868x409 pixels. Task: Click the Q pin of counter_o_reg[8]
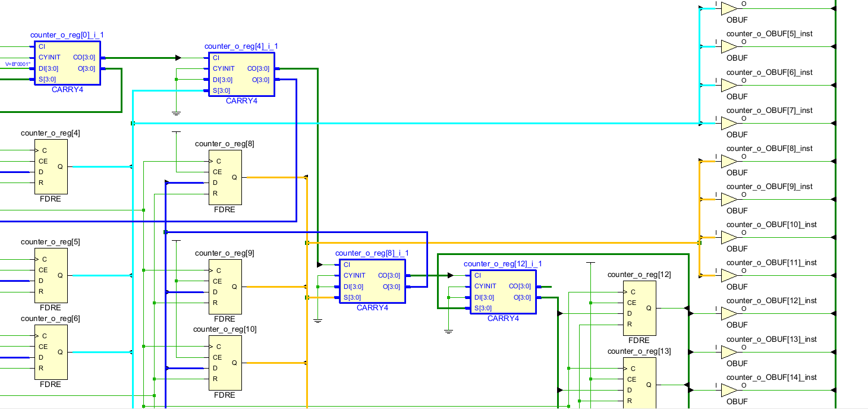pyautogui.click(x=234, y=177)
